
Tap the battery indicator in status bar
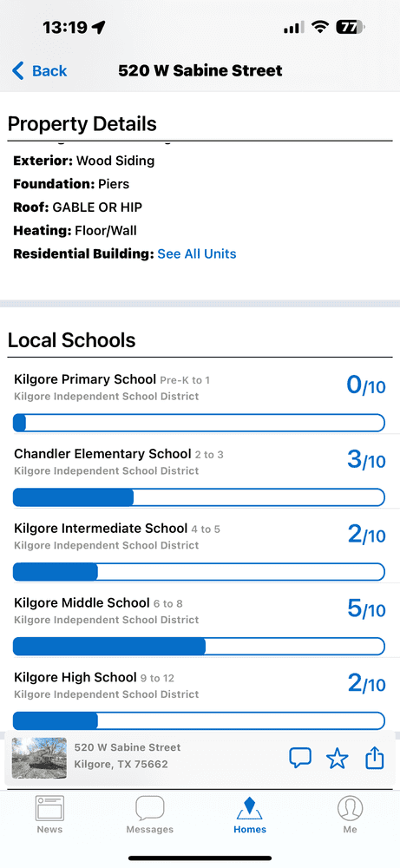point(351,27)
